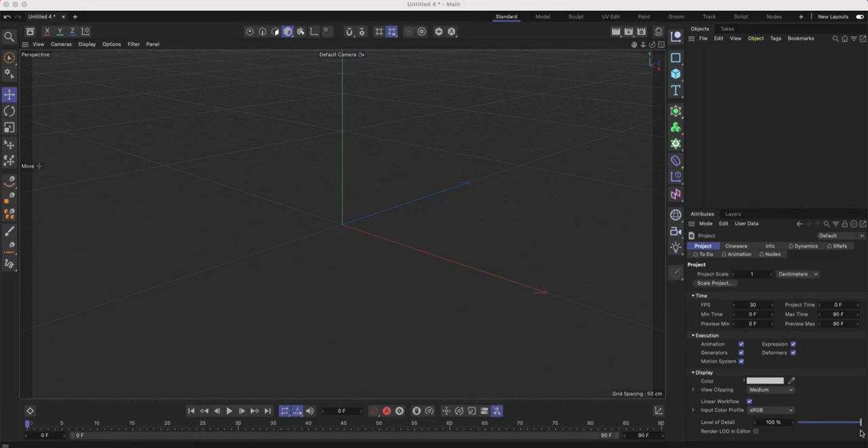The image size is (868, 448).
Task: Open the View Clipping Medium dropdown
Action: tap(770, 390)
